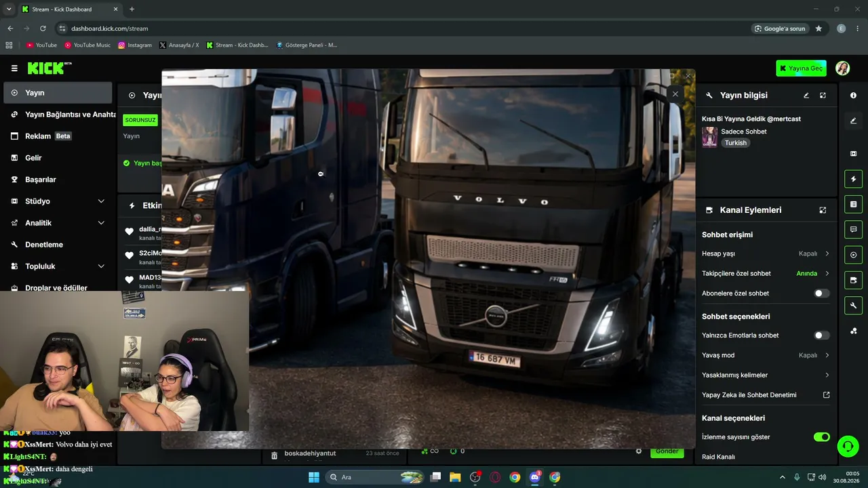This screenshot has height=488, width=868.
Task: Turn off İzlenme sayısını göster switch
Action: coord(821,437)
